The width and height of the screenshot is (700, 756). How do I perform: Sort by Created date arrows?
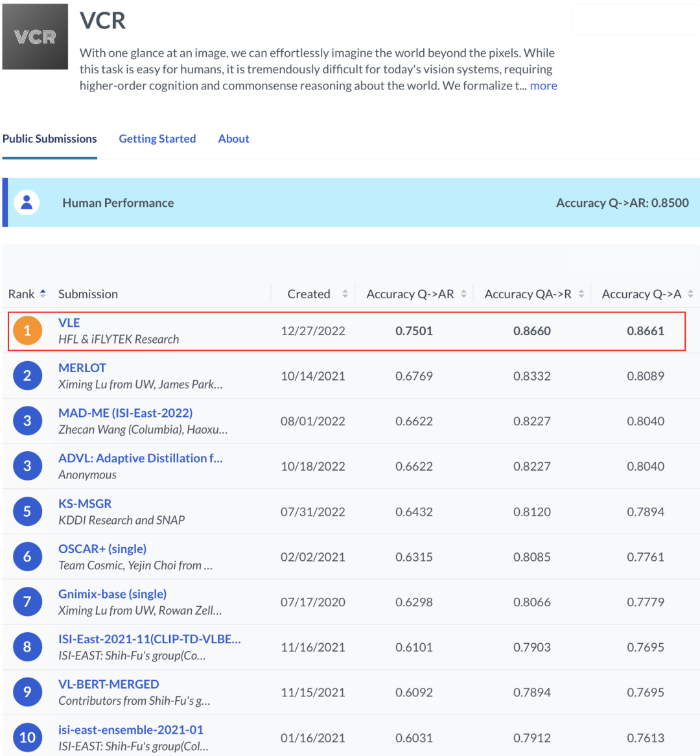345,294
